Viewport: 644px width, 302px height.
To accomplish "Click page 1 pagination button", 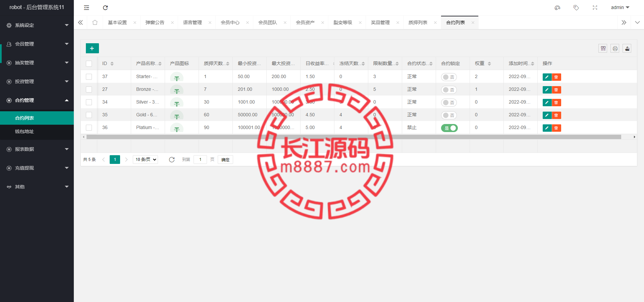I will pos(115,160).
